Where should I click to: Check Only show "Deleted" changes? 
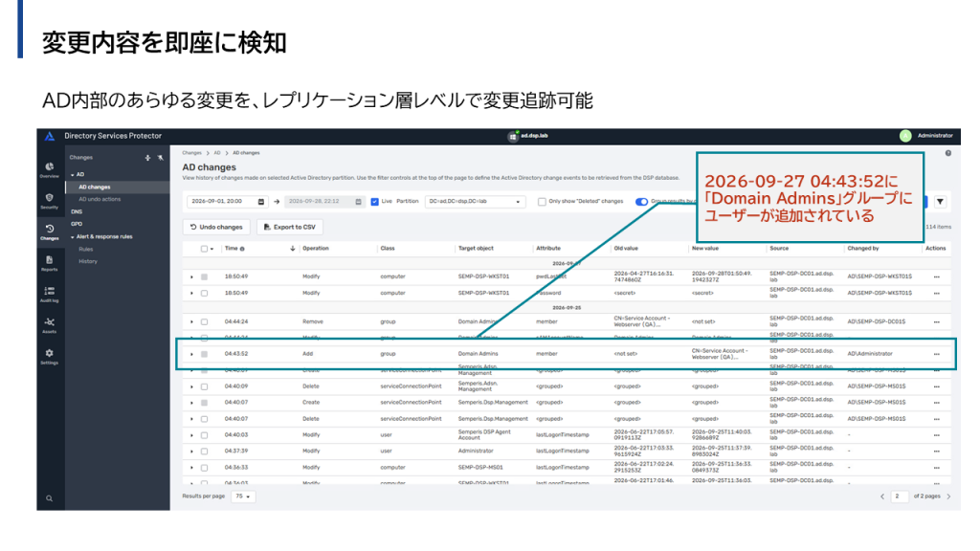point(542,202)
